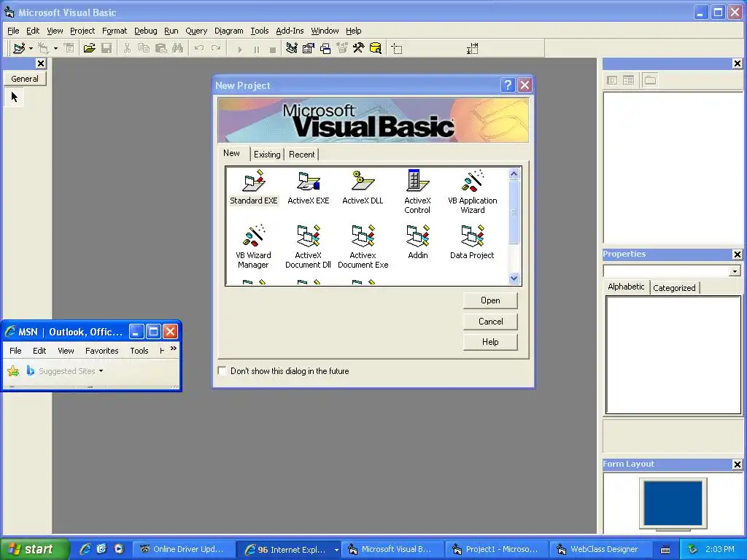Open Internet Explorer taskbar group dropdown
The image size is (747, 560).
pyautogui.click(x=336, y=550)
